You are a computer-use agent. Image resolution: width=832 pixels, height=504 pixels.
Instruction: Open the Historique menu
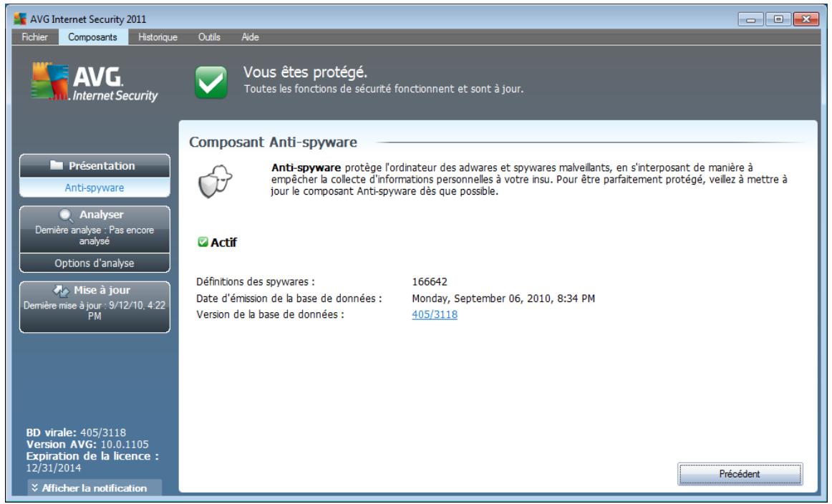158,37
